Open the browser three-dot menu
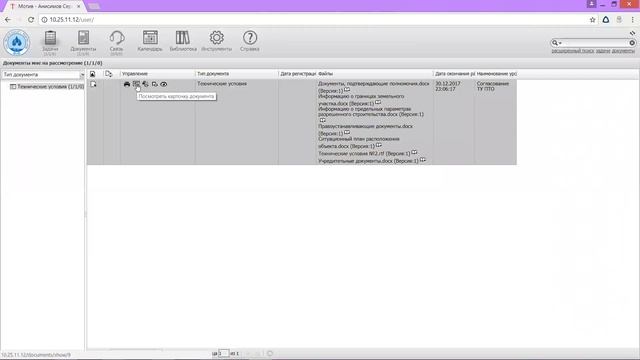The image size is (640, 360). 633,20
